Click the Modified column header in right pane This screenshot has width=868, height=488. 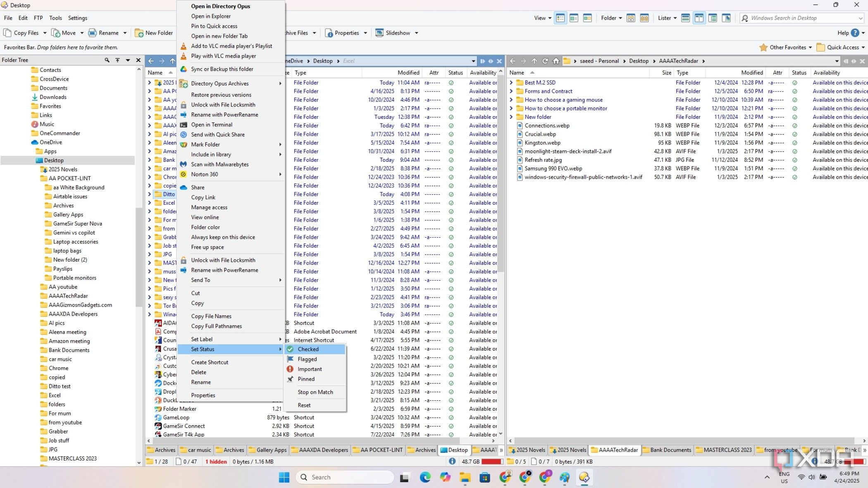[x=752, y=72]
